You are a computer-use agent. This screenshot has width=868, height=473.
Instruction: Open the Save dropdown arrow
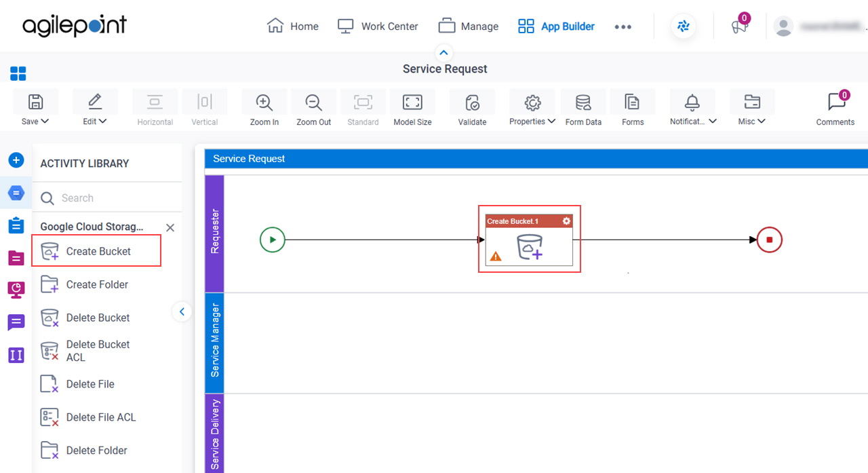(45, 121)
